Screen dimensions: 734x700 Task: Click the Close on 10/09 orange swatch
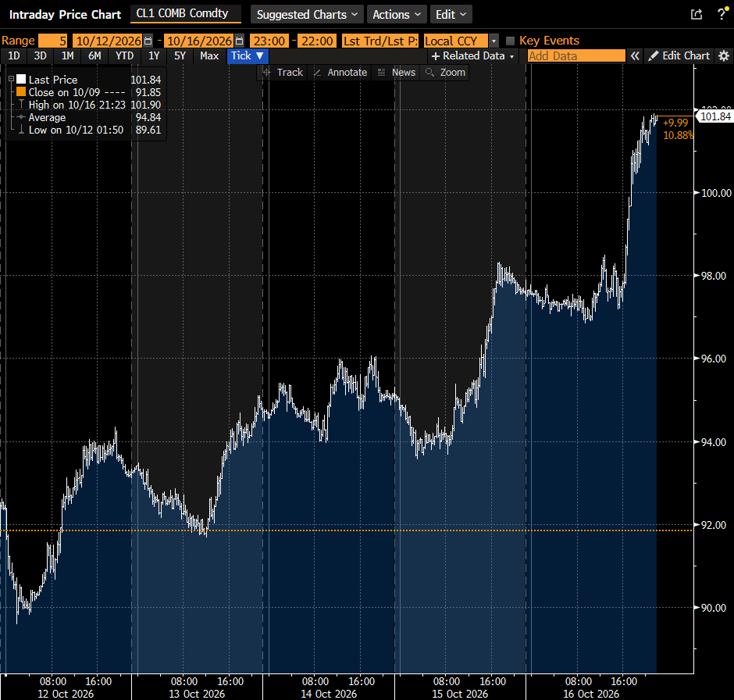point(21,91)
